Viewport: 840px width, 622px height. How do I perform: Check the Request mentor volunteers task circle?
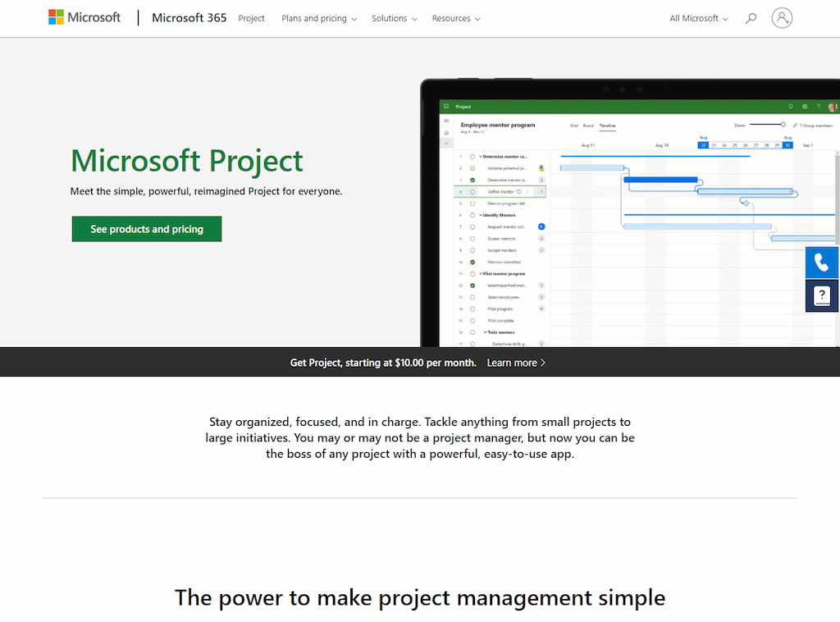[x=472, y=226]
